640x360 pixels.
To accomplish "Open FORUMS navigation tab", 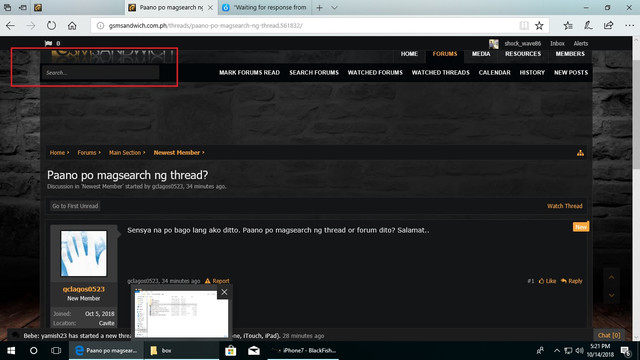I will (x=445, y=54).
